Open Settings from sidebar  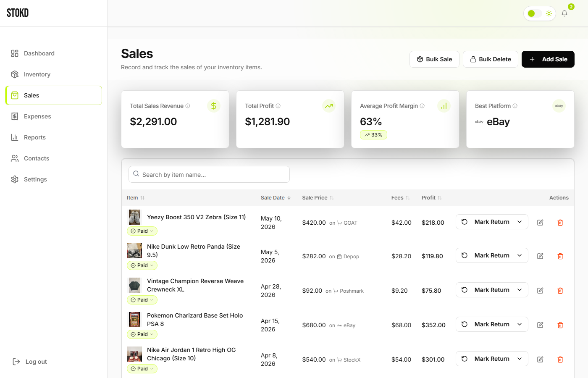point(53,179)
